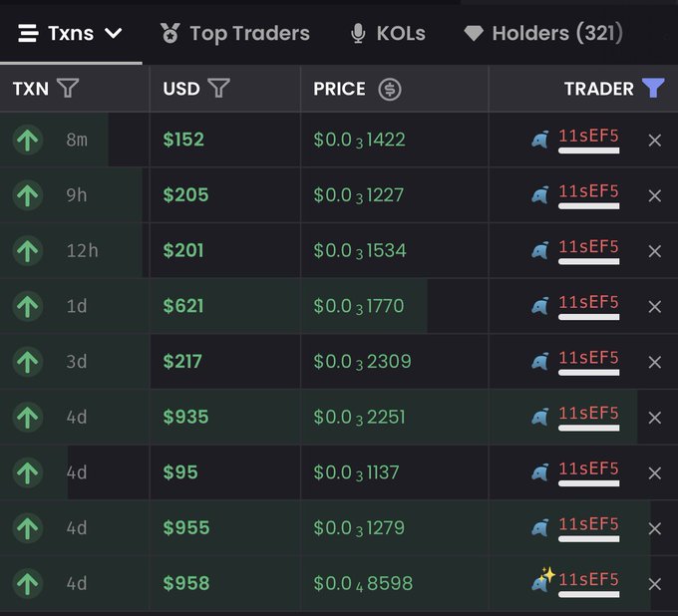The image size is (678, 616).
Task: Click the $621 USD amount
Action: click(183, 306)
